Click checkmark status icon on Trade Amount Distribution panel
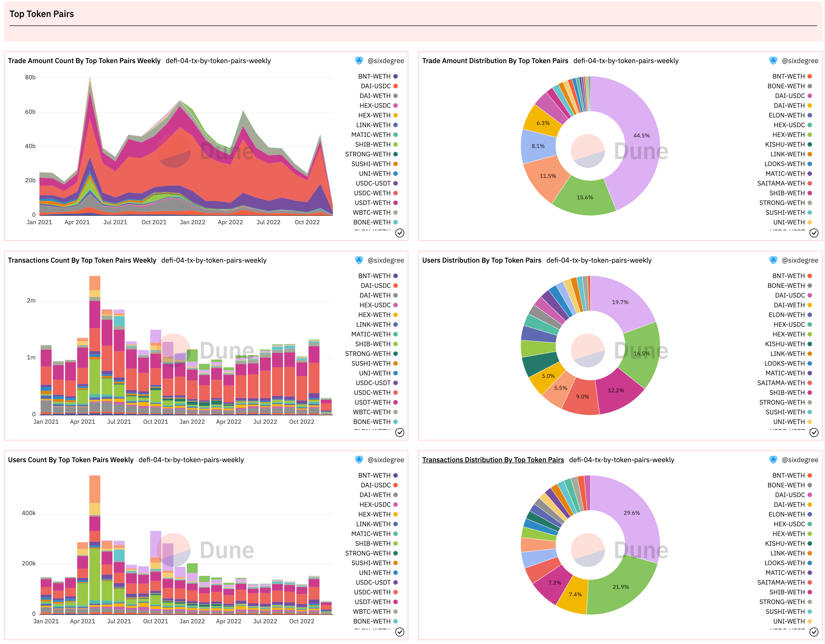 pos(814,233)
